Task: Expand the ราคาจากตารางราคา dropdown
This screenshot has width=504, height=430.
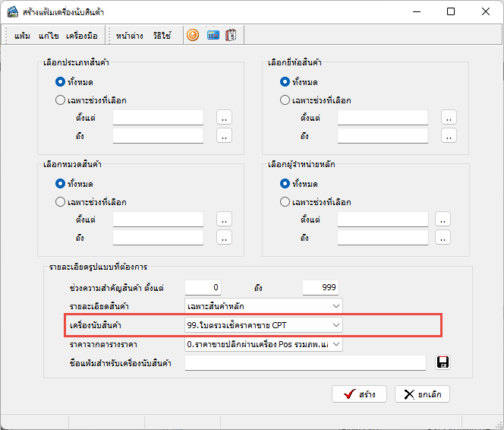Action: 335,344
